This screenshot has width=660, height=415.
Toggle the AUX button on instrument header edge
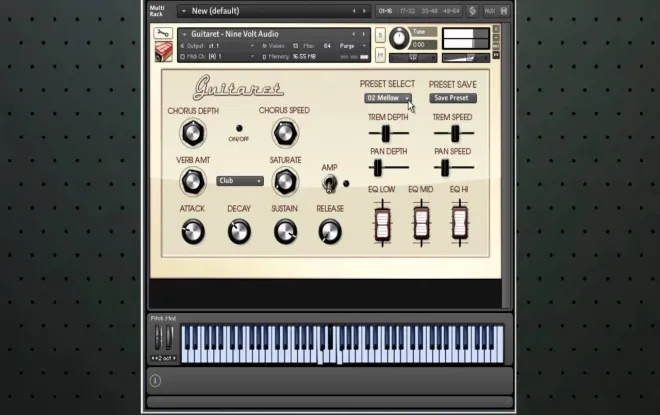pos(496,46)
